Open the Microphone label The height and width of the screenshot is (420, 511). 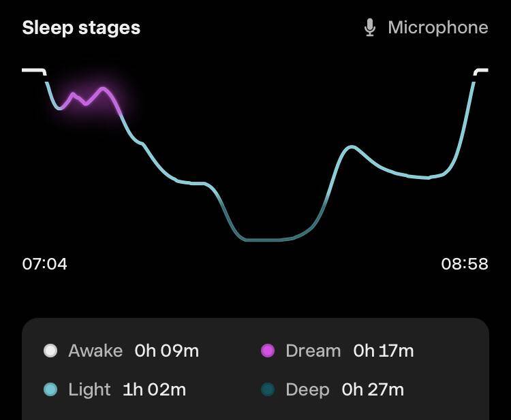pyautogui.click(x=437, y=28)
